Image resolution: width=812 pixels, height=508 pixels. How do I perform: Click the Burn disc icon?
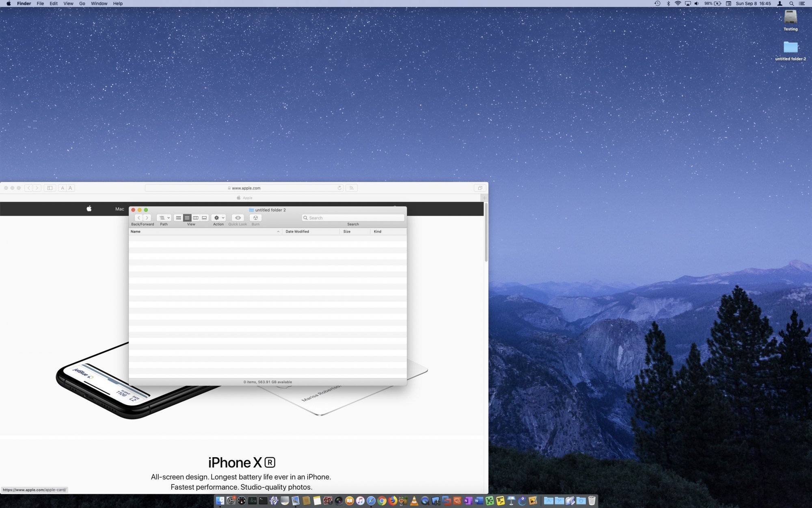coord(255,218)
